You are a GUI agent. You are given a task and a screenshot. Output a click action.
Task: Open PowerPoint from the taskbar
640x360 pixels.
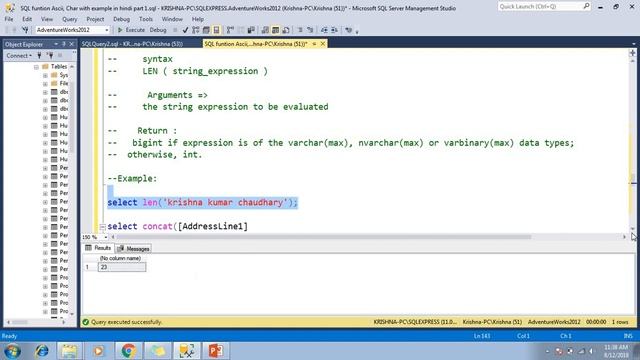point(216,351)
